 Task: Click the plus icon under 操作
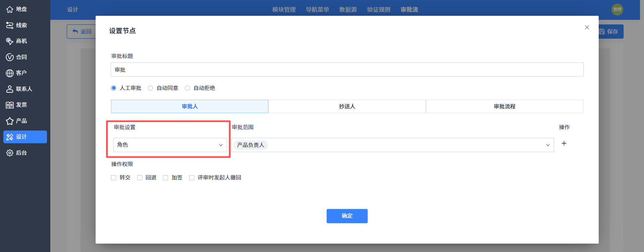coord(564,143)
